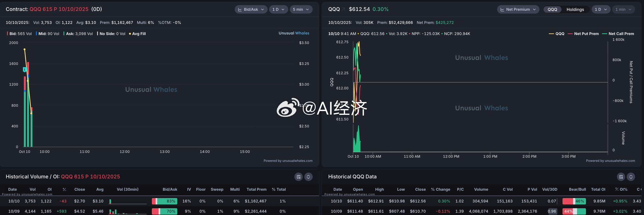Click the 83% bid/ask bar for 10/10
644x215 pixels.
164,201
